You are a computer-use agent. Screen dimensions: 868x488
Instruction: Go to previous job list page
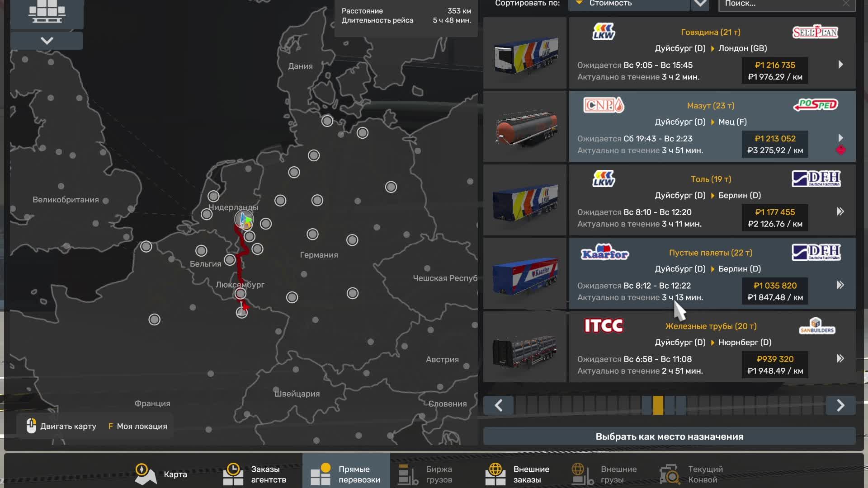[498, 405]
